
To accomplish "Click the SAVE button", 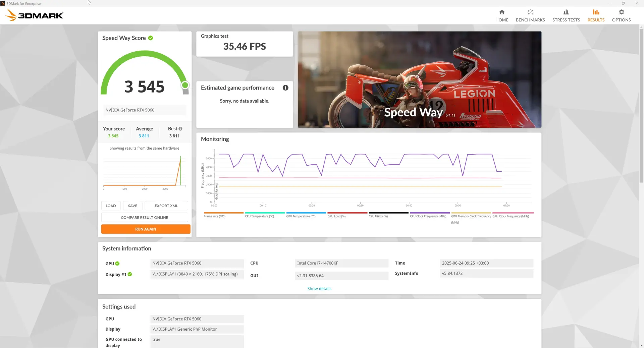I will (132, 206).
